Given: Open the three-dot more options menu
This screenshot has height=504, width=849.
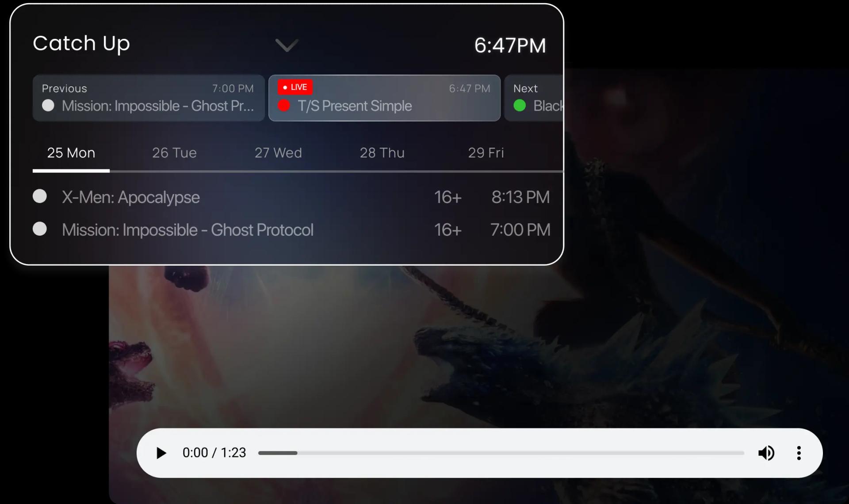Looking at the screenshot, I should [x=799, y=453].
